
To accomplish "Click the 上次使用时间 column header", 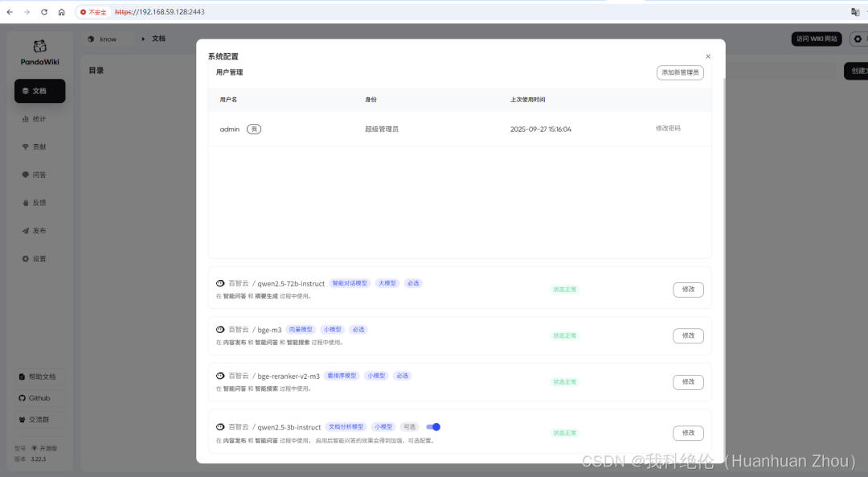I will [527, 100].
